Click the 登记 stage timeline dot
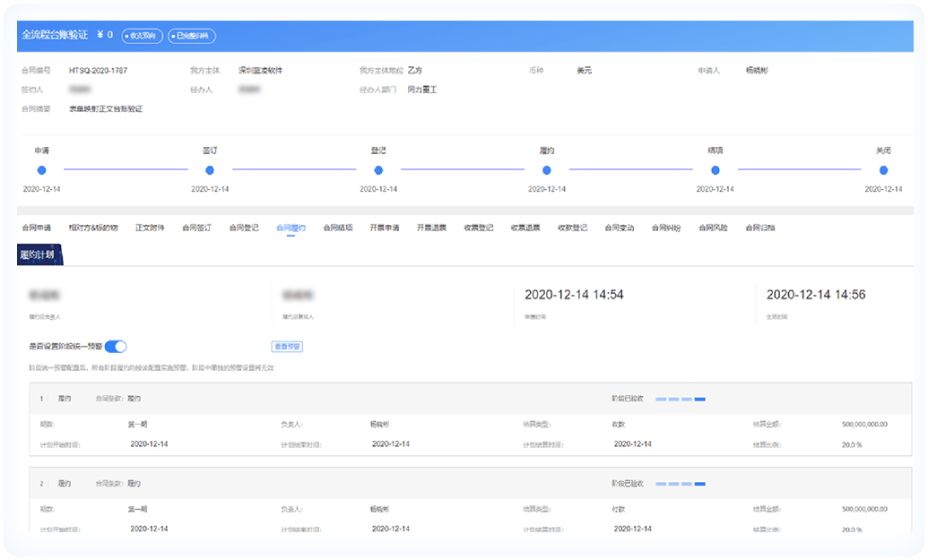Viewport: 928px width, 560px height. [x=378, y=170]
